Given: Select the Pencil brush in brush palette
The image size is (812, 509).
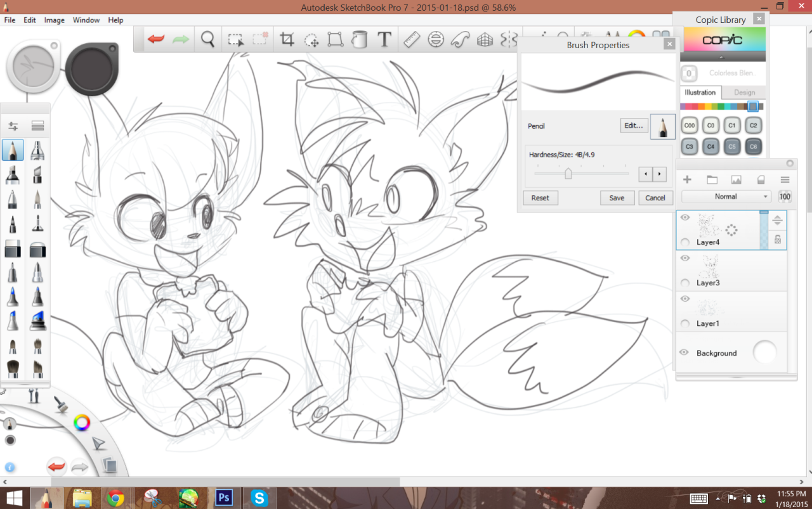Looking at the screenshot, I should pyautogui.click(x=13, y=150).
